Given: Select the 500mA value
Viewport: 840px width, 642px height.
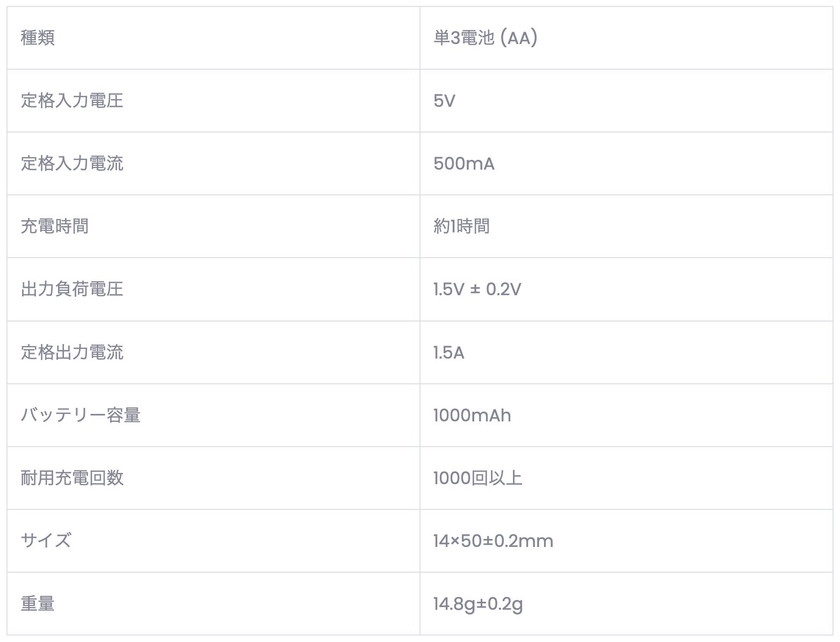Looking at the screenshot, I should [x=464, y=164].
